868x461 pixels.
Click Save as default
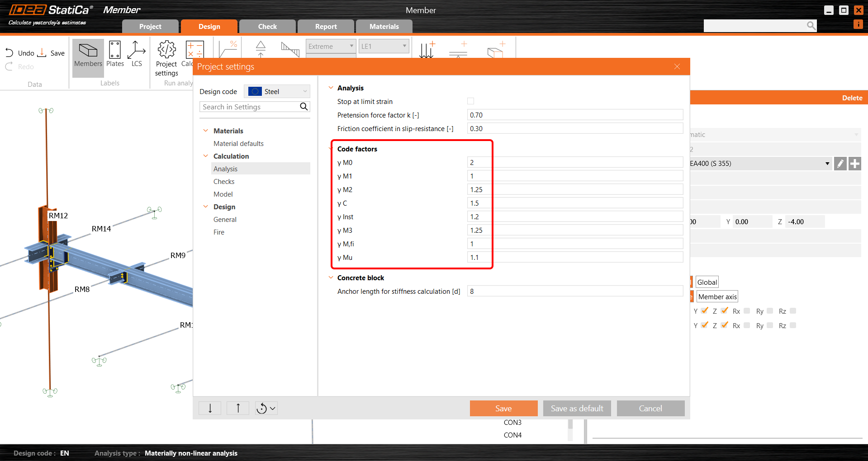[577, 408]
